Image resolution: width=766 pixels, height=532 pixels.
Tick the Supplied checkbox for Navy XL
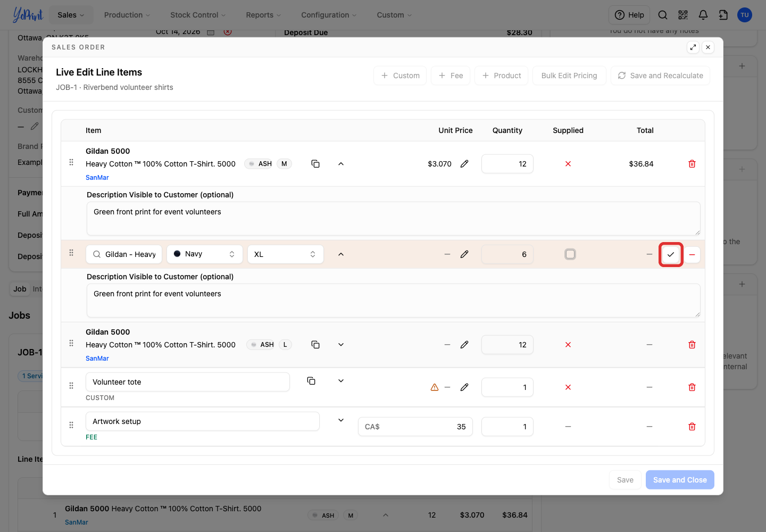[x=570, y=254]
